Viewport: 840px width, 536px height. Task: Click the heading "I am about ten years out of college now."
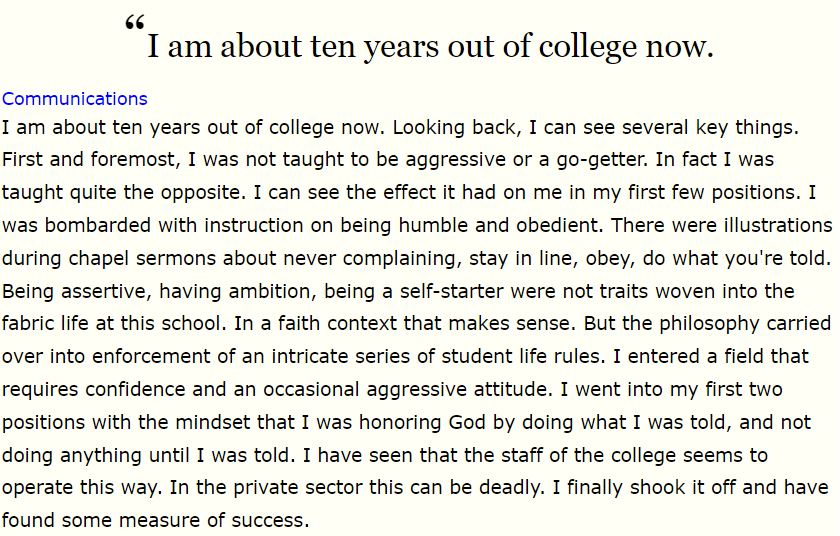tap(430, 46)
